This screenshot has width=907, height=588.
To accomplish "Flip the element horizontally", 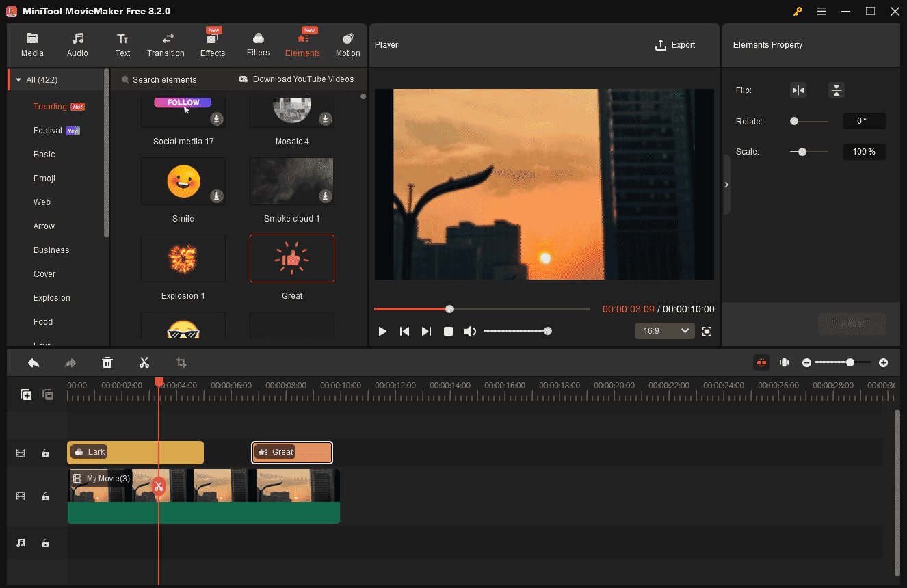I will tap(798, 90).
